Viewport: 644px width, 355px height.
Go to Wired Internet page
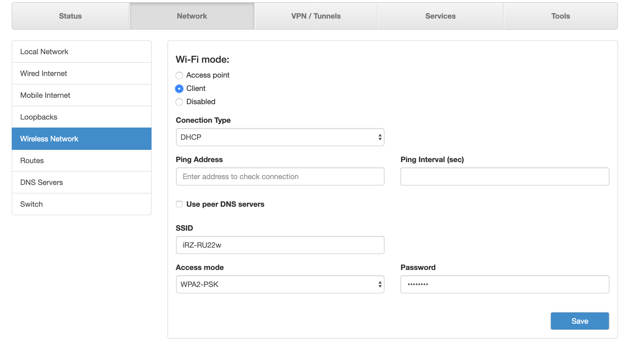(82, 73)
